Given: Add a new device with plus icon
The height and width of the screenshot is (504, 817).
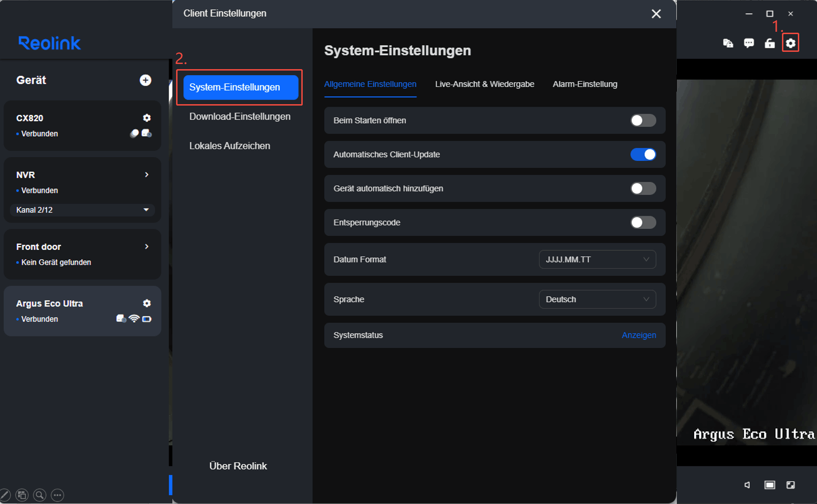Looking at the screenshot, I should (x=145, y=80).
